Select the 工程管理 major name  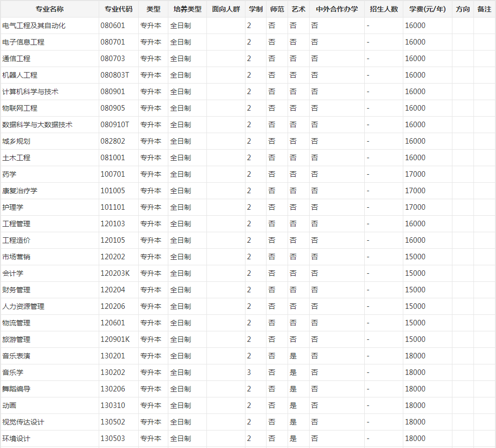tap(17, 224)
